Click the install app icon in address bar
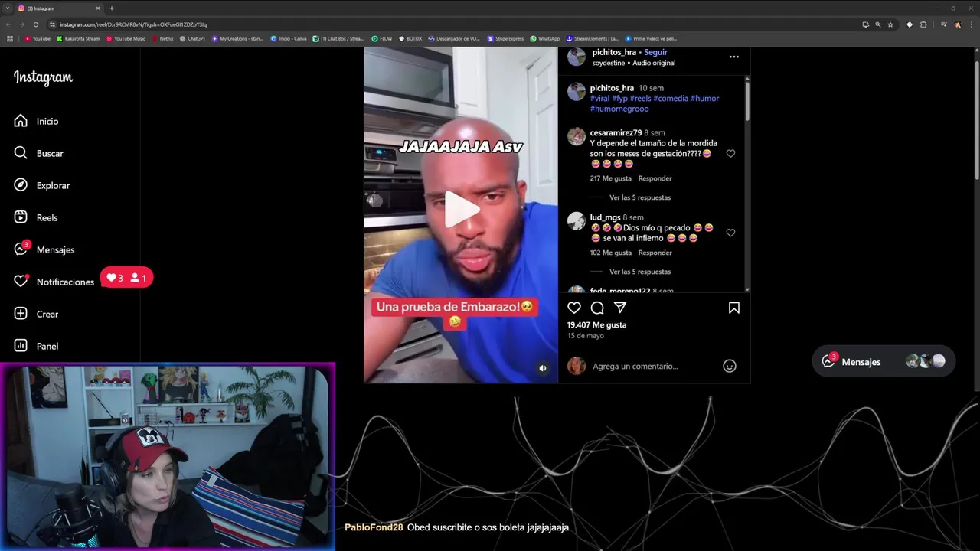Viewport: 980px width, 551px height. [866, 24]
